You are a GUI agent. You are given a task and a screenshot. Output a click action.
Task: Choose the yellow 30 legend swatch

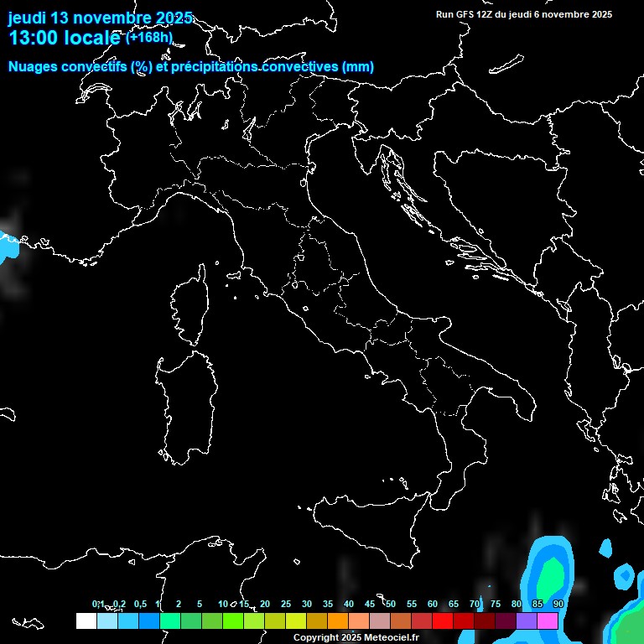[x=296, y=621]
